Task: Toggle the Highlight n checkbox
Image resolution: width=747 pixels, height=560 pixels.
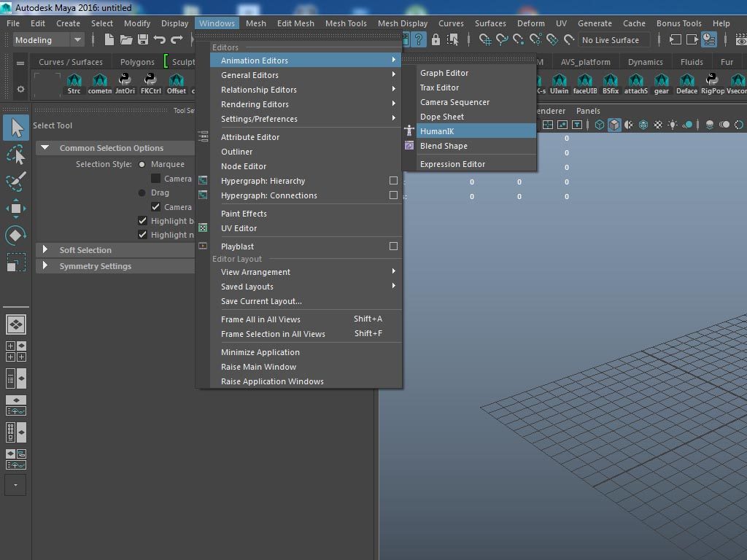Action: (x=142, y=234)
